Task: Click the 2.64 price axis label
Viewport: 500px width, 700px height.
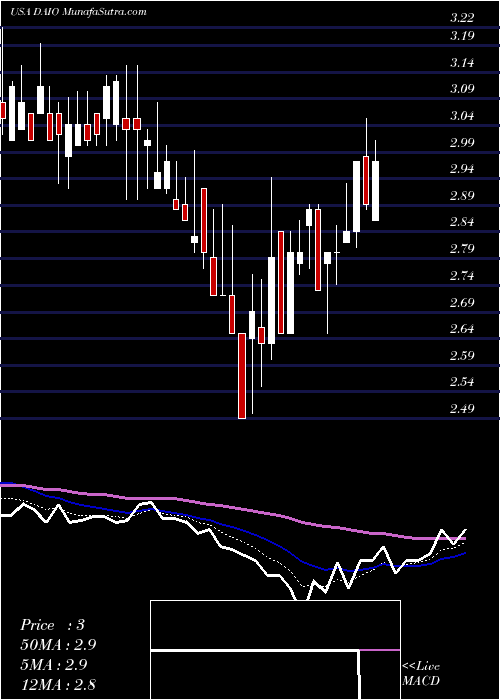Action: tap(462, 329)
